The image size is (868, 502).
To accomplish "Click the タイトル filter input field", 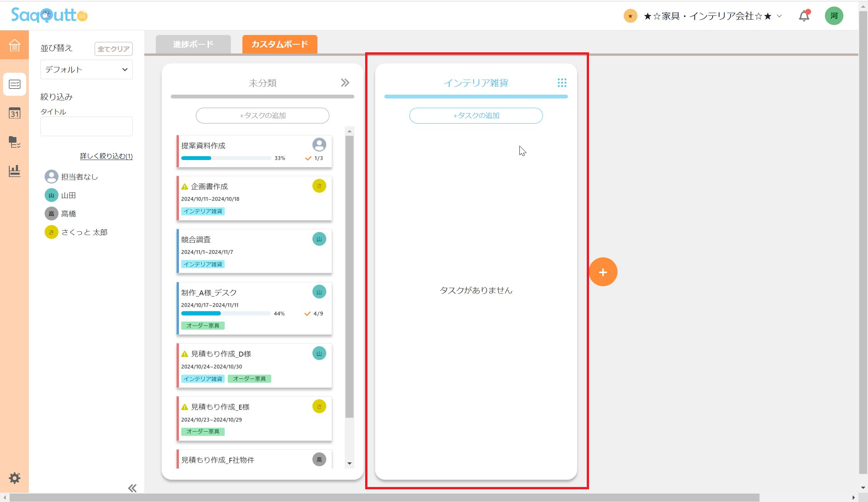I will pos(86,126).
